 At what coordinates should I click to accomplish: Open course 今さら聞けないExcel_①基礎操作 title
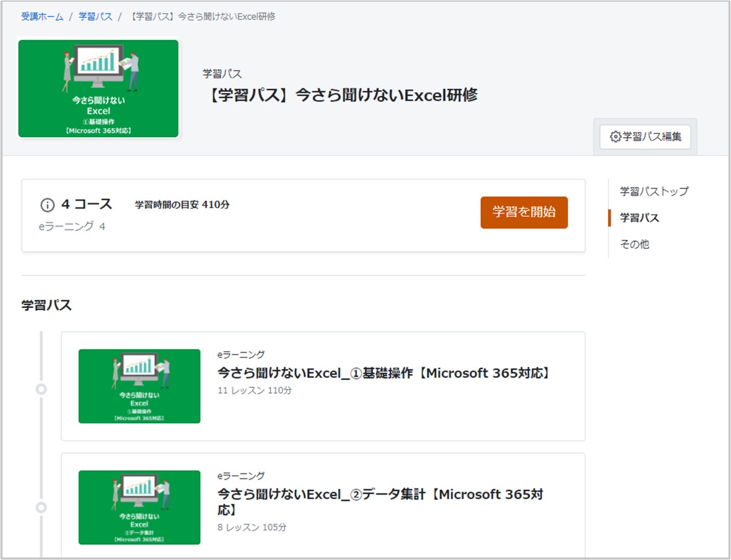point(385,373)
